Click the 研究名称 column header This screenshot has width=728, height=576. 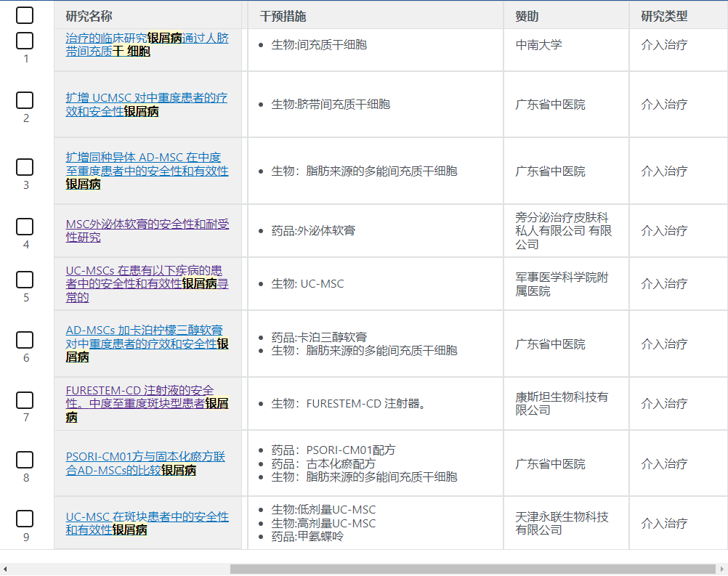[x=89, y=16]
